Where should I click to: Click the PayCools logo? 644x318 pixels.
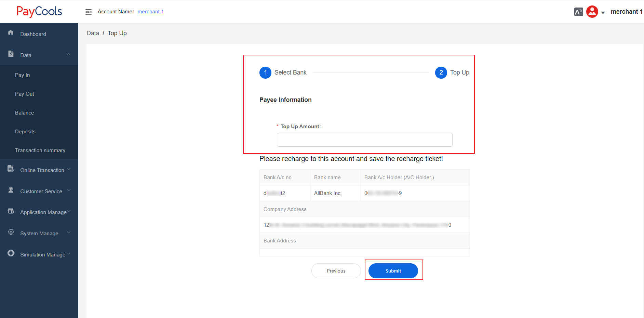point(39,12)
